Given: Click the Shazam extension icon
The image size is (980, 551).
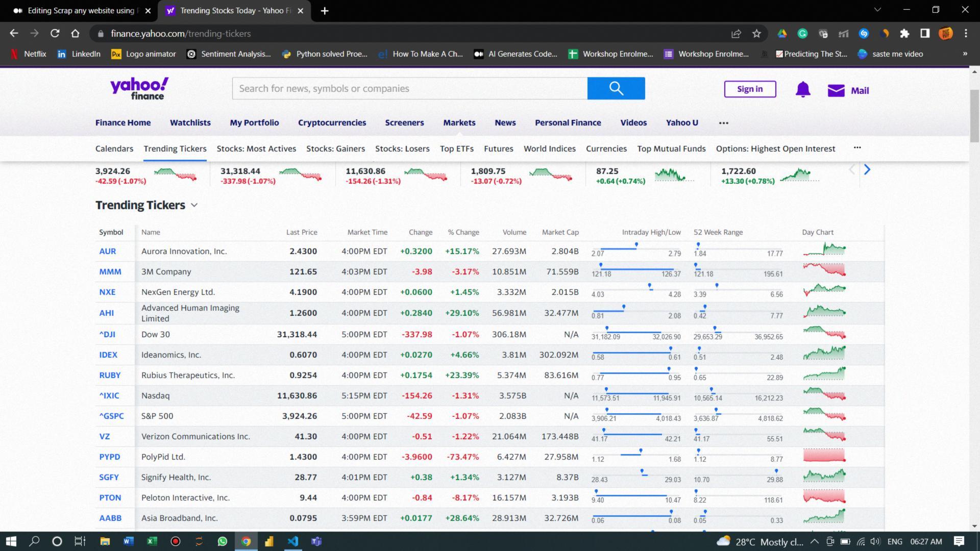Looking at the screenshot, I should click(x=864, y=33).
